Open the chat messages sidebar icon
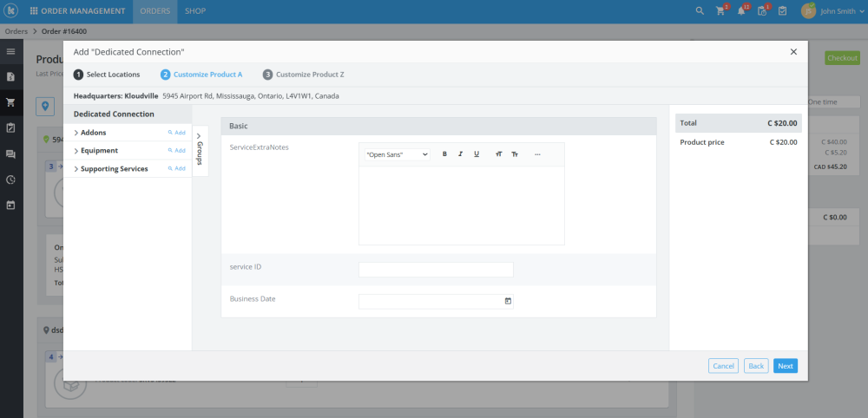 pyautogui.click(x=10, y=154)
